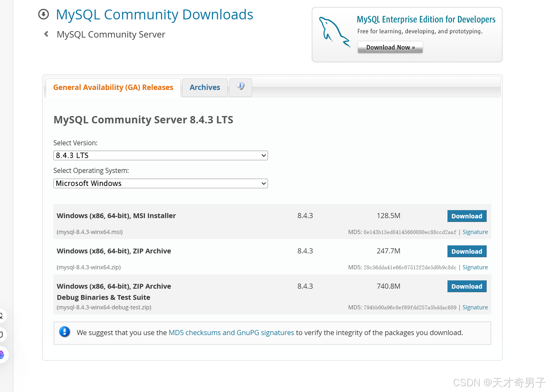The height and width of the screenshot is (392, 547).
Task: Open the Signature link for mysql-8.4.3-winx64.msi
Action: [475, 232]
